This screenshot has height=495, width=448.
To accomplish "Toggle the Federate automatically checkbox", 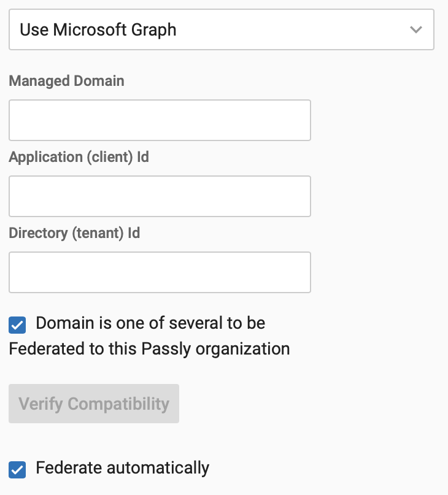I will click(17, 469).
